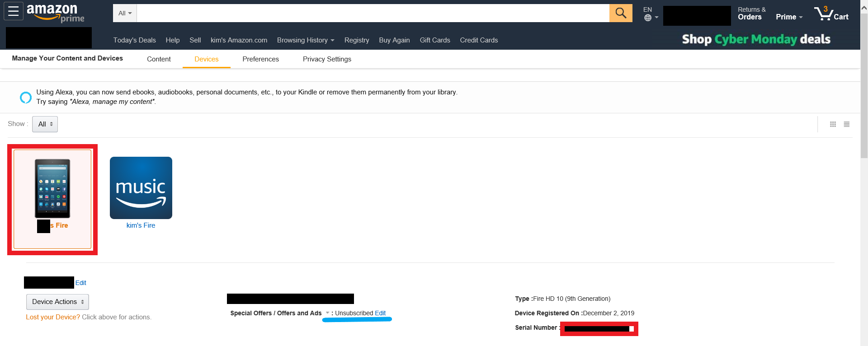This screenshot has width=868, height=346.
Task: Edit the device name
Action: [x=80, y=283]
